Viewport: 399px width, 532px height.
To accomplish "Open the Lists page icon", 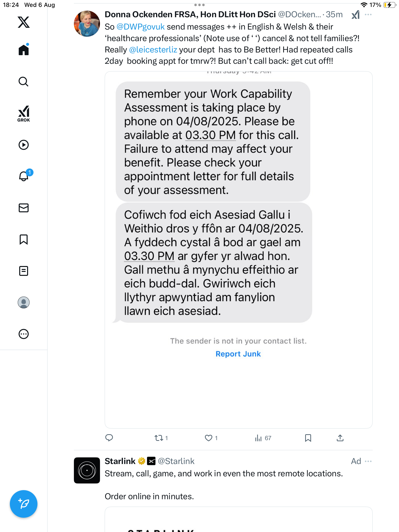I will coord(24,271).
